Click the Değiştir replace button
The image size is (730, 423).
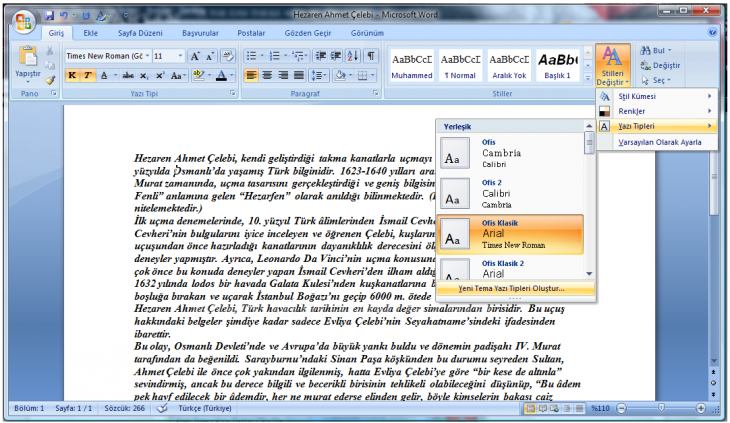tap(660, 66)
